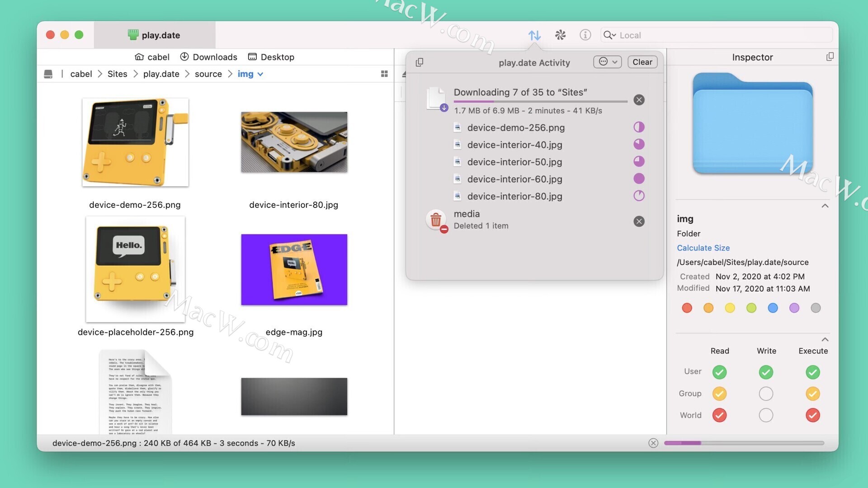Navigate to Sites in the path bar
This screenshot has height=488, width=868.
(117, 74)
